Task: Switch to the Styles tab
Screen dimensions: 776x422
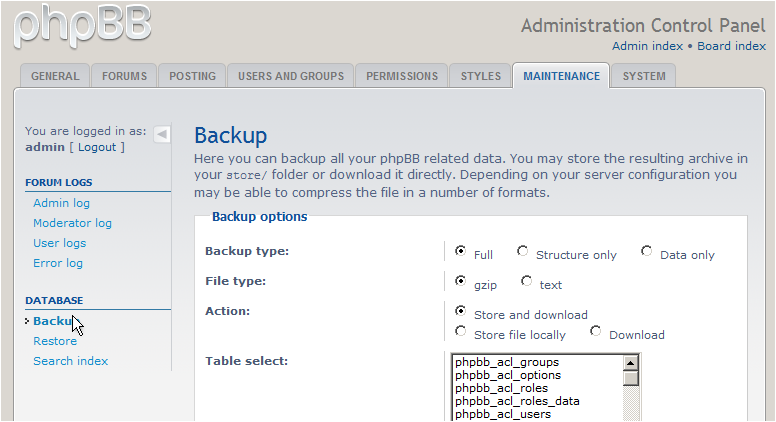Action: point(481,76)
